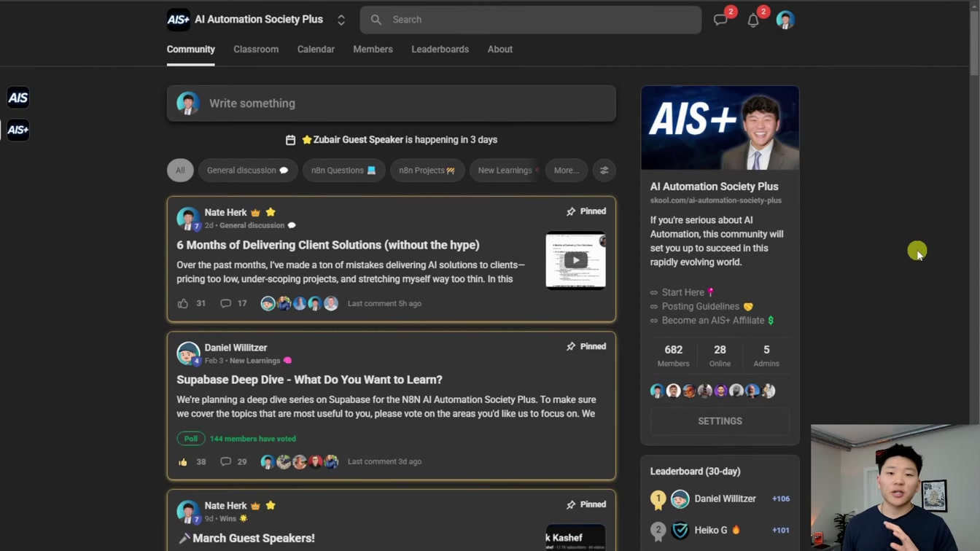Click the pin icon on the client solutions post
The image size is (980, 551).
click(x=571, y=211)
